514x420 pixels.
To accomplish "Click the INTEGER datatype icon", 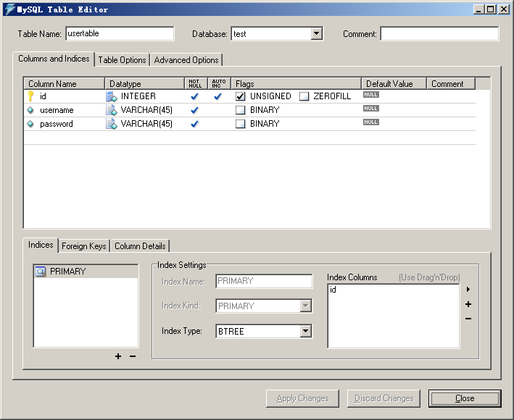I will [x=112, y=96].
